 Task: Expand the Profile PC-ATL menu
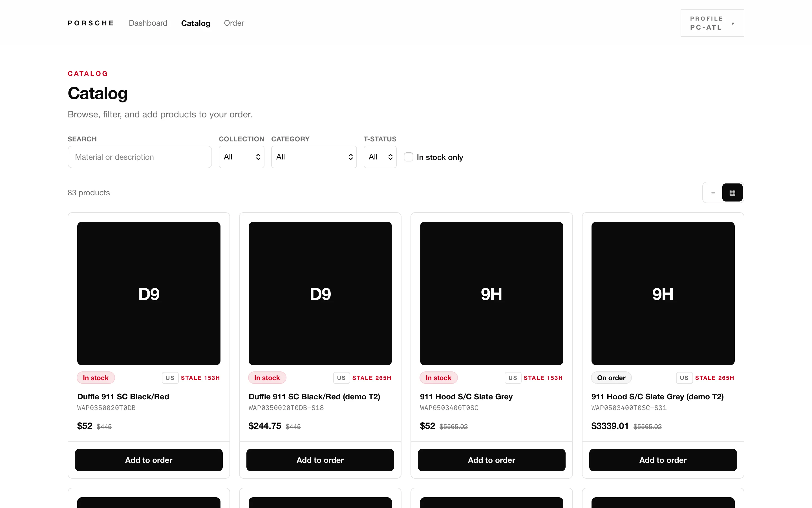coord(712,23)
